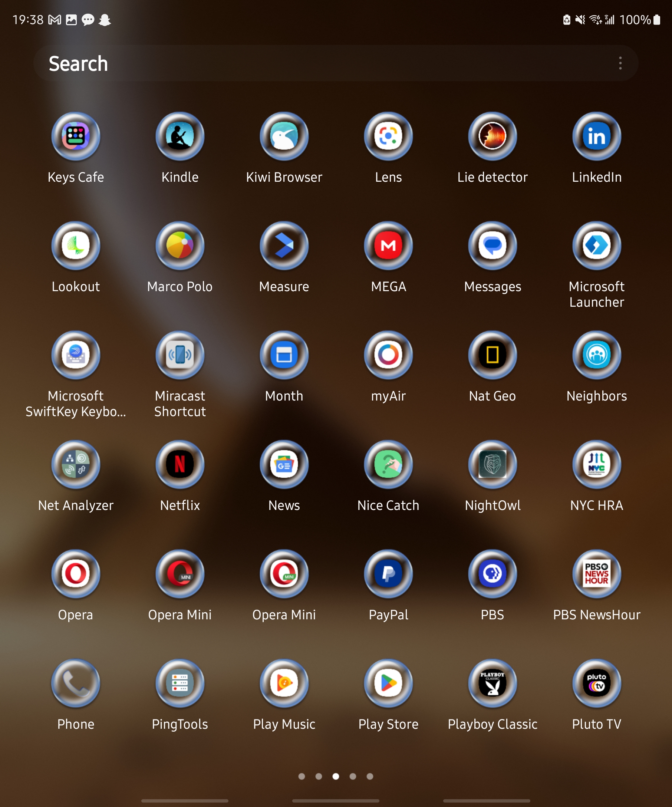672x807 pixels.
Task: Go to the fourth app page dot
Action: [353, 776]
